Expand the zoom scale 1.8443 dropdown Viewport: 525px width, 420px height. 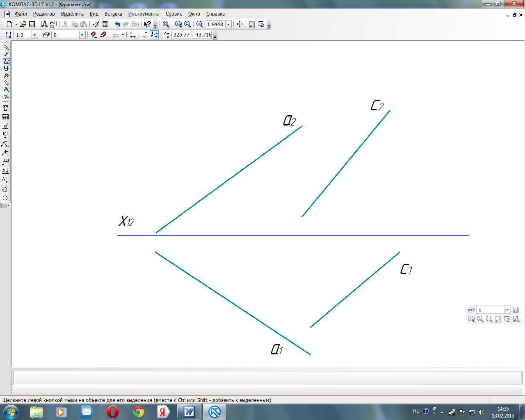pos(228,24)
